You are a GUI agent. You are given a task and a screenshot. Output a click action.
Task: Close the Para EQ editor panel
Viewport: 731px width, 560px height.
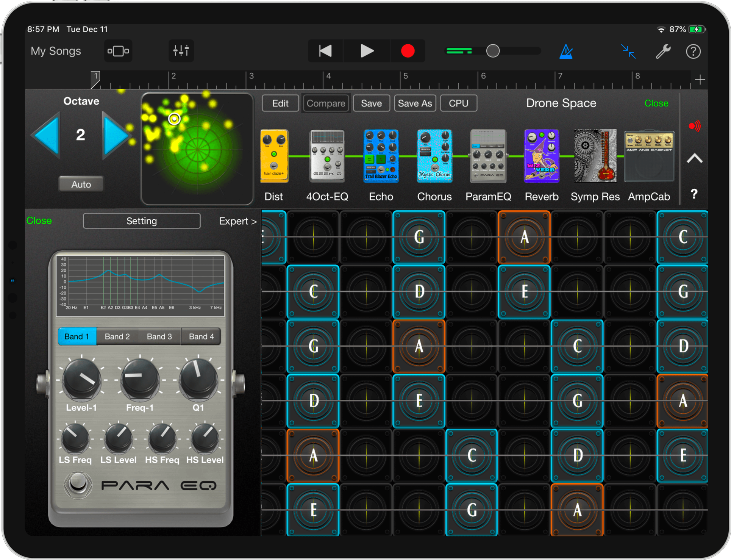pyautogui.click(x=39, y=221)
